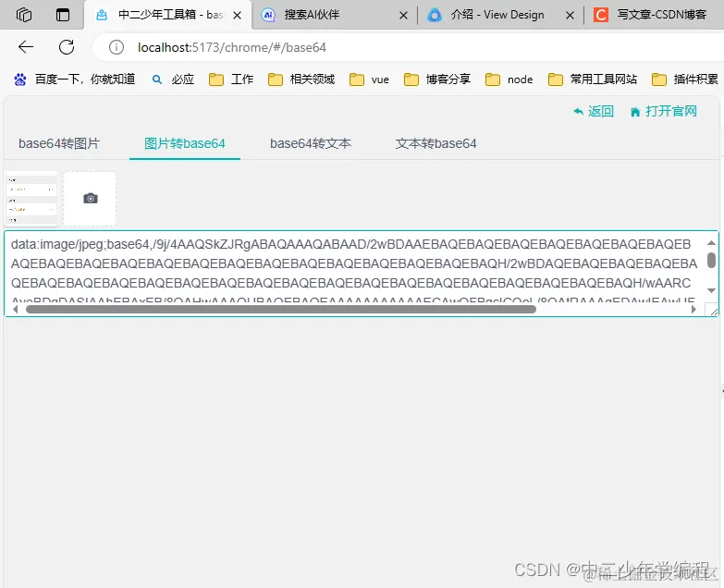Image resolution: width=724 pixels, height=588 pixels.
Task: Click the textarea vertical scrollbar thumb
Action: pos(711,261)
